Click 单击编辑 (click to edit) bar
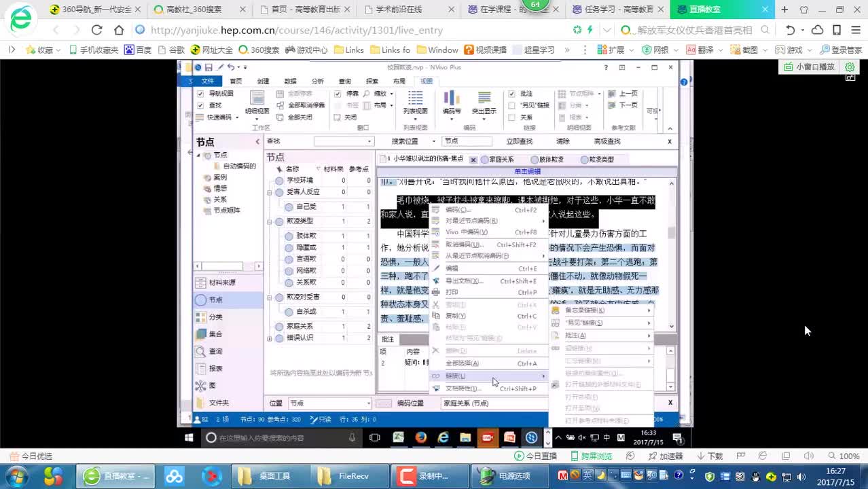Image resolution: width=868 pixels, height=489 pixels. [x=528, y=172]
